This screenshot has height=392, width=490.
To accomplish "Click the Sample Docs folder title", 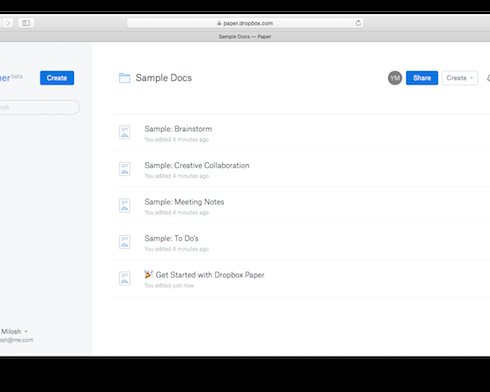I will (164, 78).
